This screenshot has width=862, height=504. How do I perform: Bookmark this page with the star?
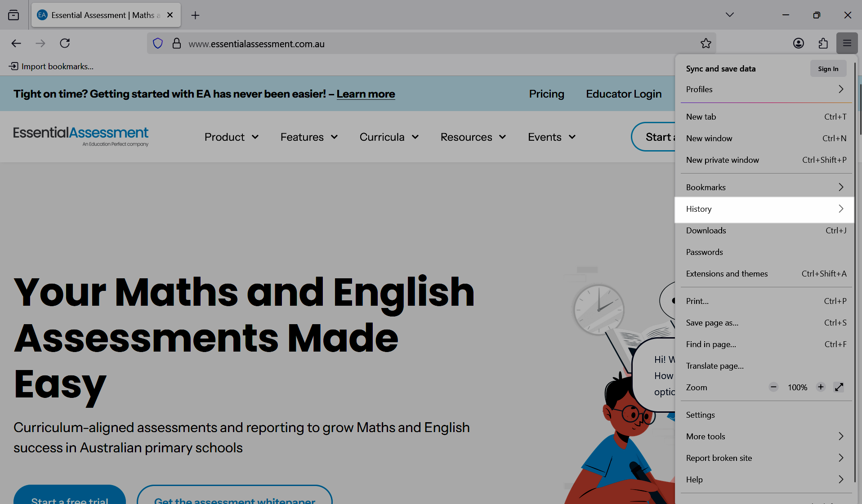[x=706, y=44]
